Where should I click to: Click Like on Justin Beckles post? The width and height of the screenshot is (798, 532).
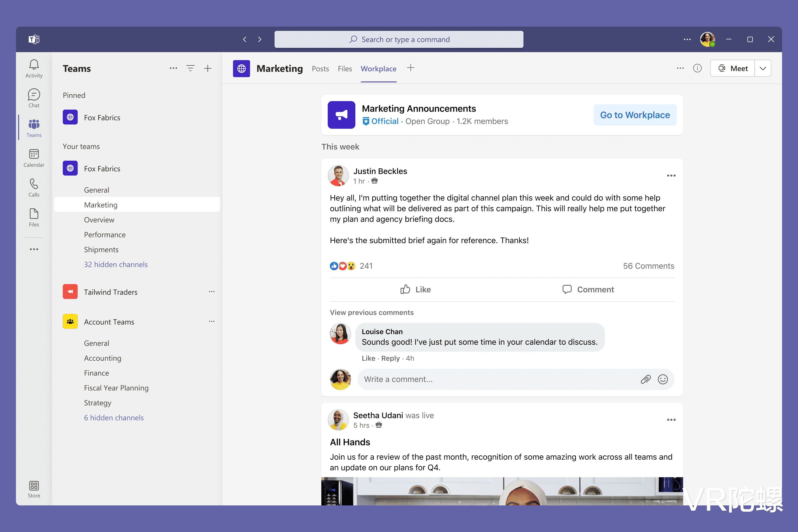(415, 289)
